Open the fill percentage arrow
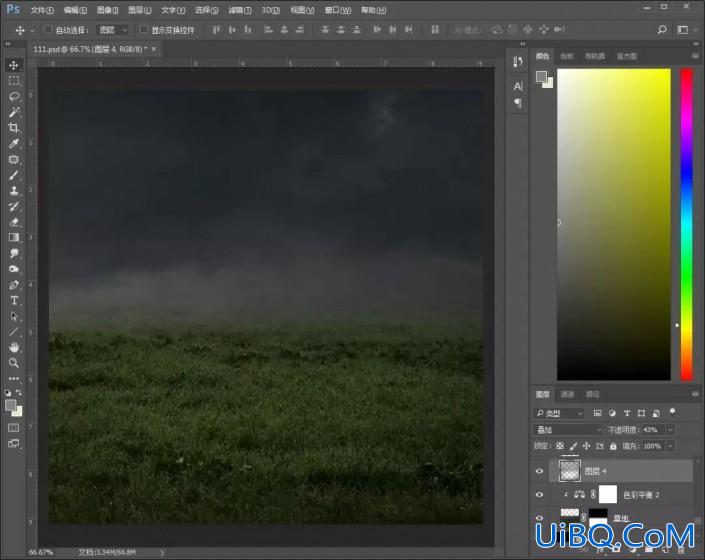Viewport: 705px width, 560px height. [x=670, y=446]
